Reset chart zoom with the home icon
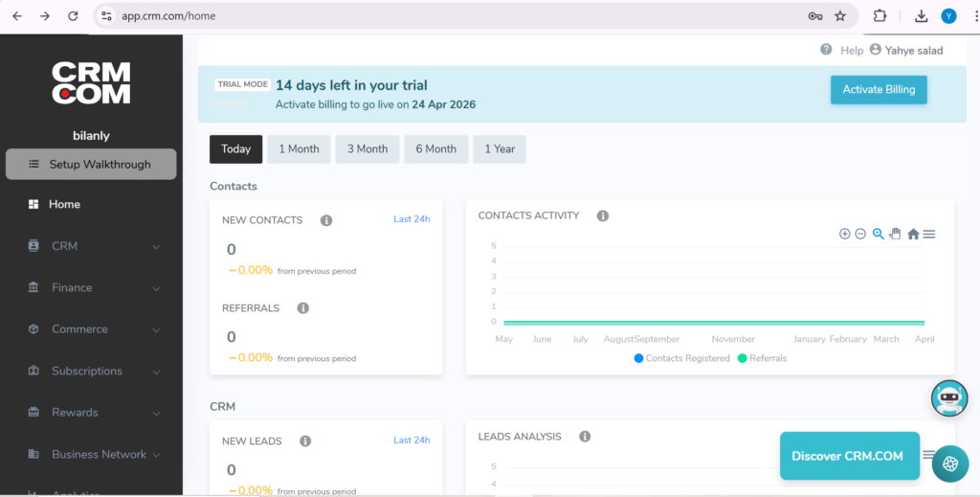This screenshot has height=497, width=980. pos(913,234)
